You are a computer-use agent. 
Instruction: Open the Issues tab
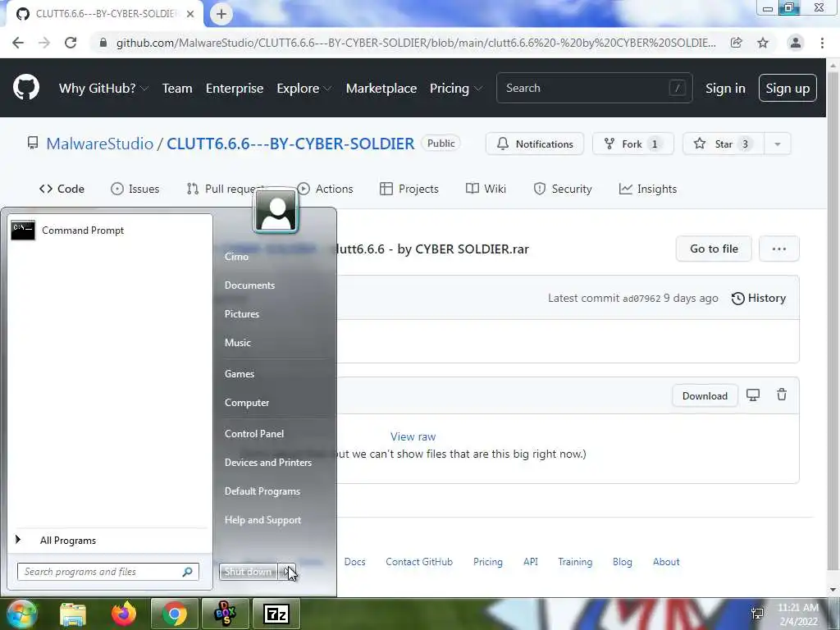135,189
